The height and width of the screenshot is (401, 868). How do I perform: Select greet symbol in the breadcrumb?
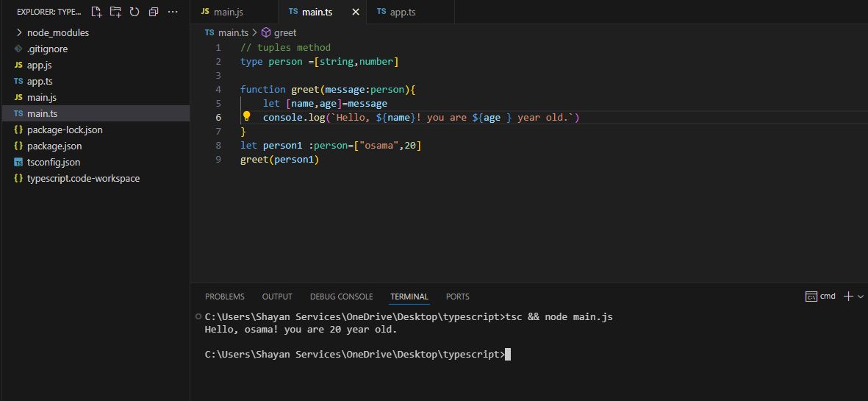pos(284,32)
